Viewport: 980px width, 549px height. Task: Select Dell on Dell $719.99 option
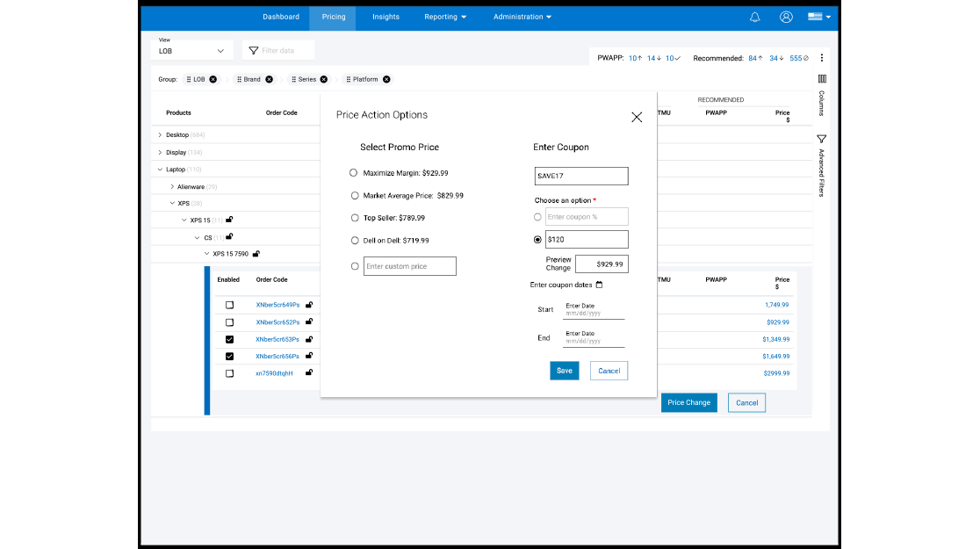355,240
